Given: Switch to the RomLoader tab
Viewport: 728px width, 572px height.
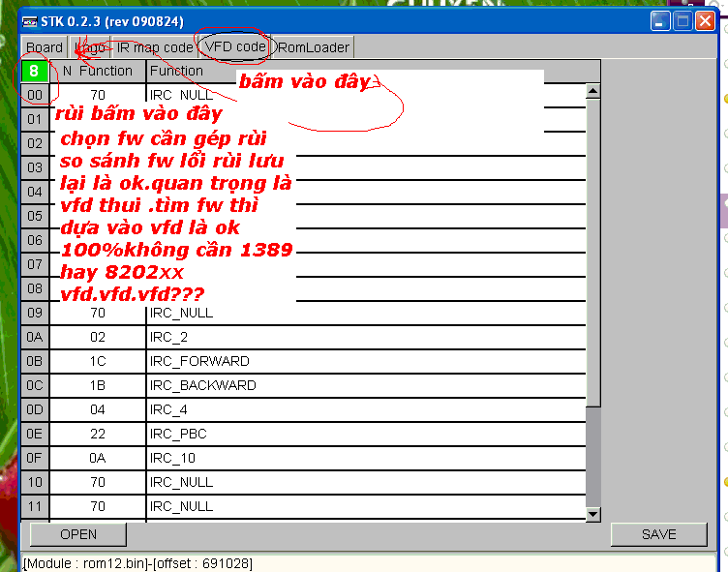Looking at the screenshot, I should [x=314, y=47].
